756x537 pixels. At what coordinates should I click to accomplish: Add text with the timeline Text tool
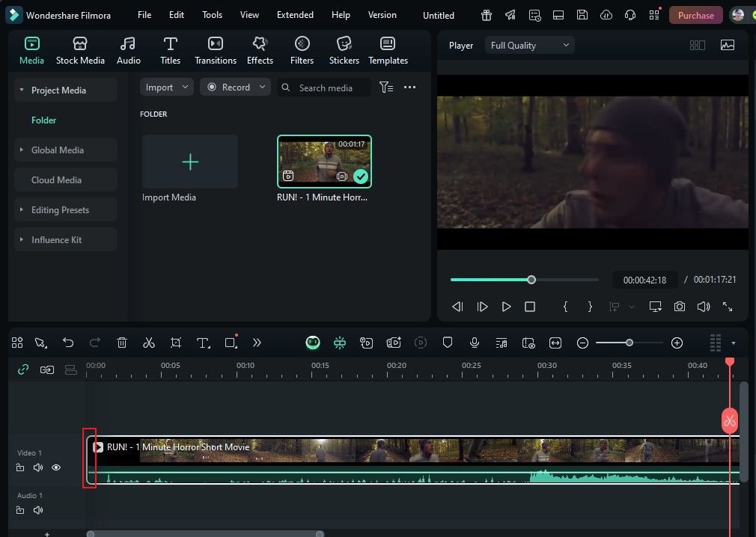coord(203,343)
